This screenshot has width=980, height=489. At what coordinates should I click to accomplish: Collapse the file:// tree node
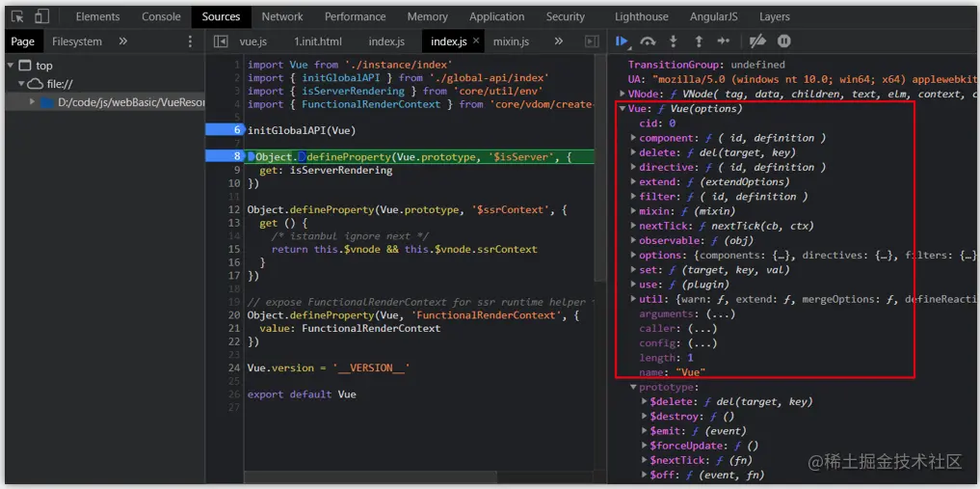pyautogui.click(x=21, y=84)
